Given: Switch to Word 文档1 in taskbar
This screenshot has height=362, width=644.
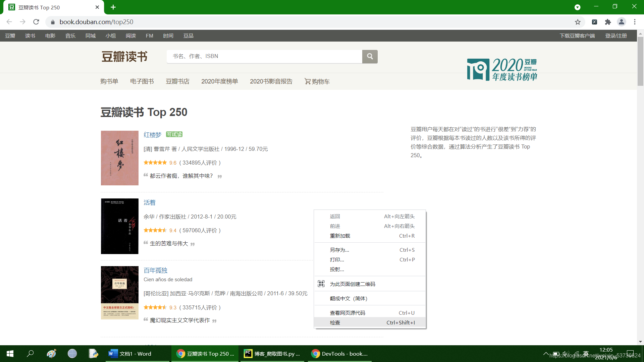Looking at the screenshot, I should pyautogui.click(x=137, y=354).
